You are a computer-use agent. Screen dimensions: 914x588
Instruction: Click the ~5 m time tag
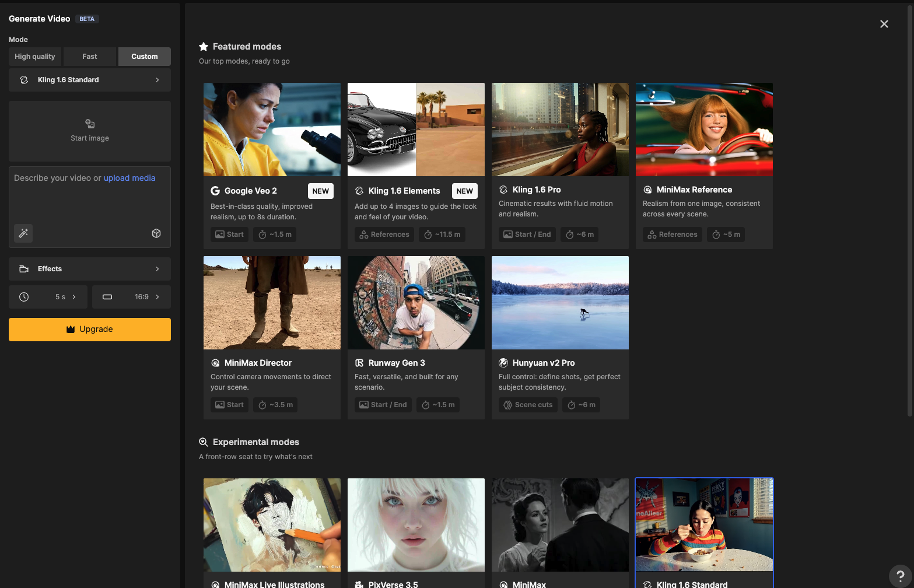[x=726, y=235]
